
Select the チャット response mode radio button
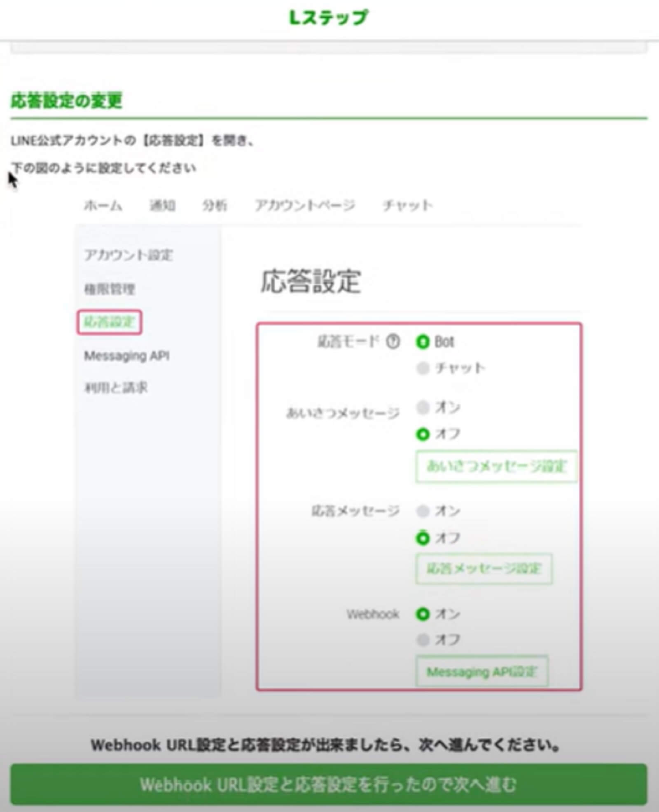423,368
